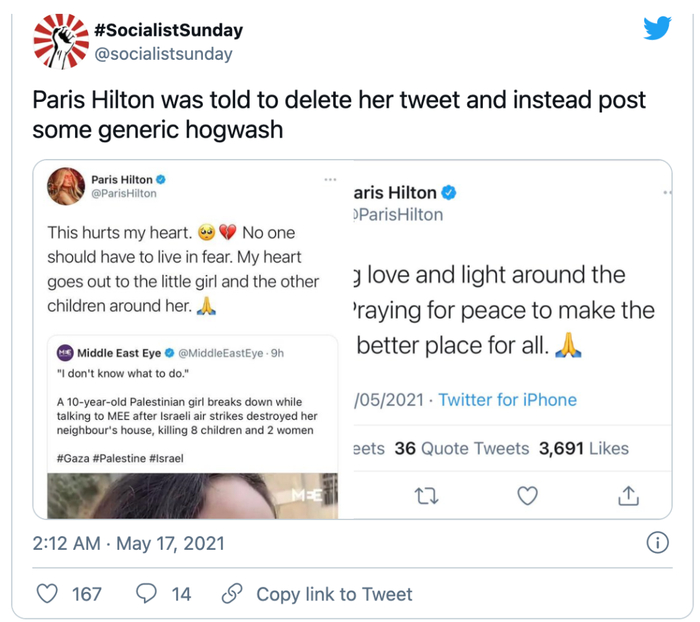Click heart icon in embedded Paris Hilton tweet
The image size is (700, 622).
click(x=527, y=495)
